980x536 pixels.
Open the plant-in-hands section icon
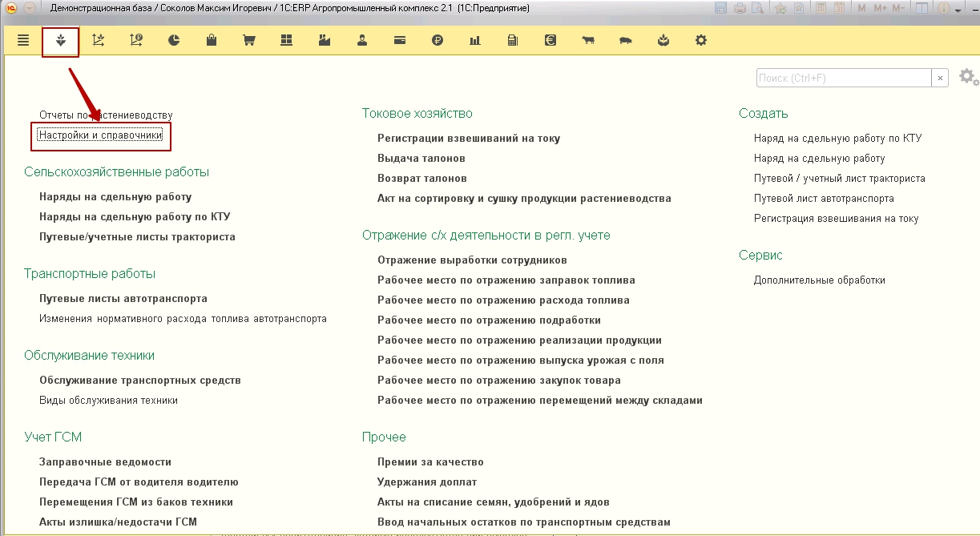click(x=663, y=40)
